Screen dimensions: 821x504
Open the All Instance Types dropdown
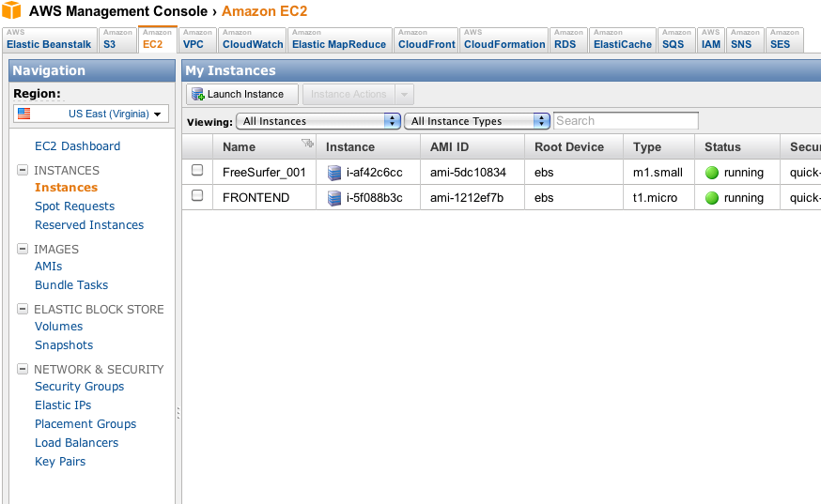tap(479, 121)
